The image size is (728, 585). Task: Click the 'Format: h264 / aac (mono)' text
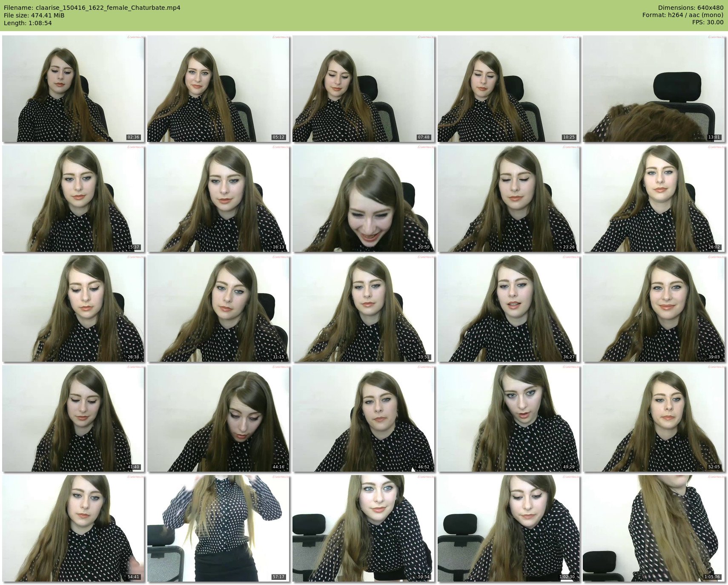pos(683,15)
